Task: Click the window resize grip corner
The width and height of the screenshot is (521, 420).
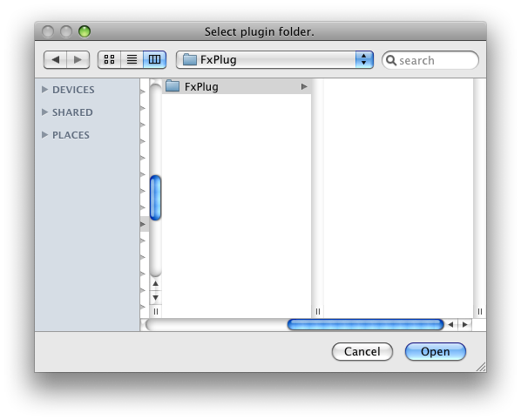Action: (x=481, y=367)
